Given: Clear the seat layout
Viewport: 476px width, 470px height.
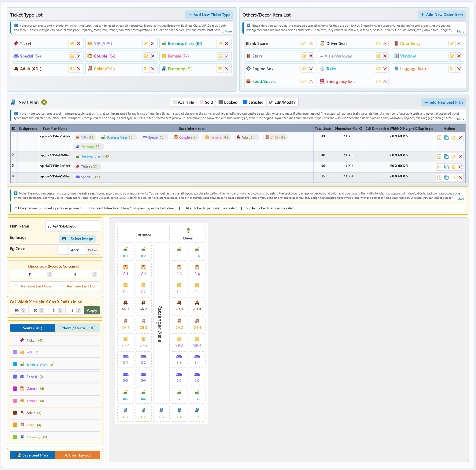Looking at the screenshot, I should [x=78, y=455].
